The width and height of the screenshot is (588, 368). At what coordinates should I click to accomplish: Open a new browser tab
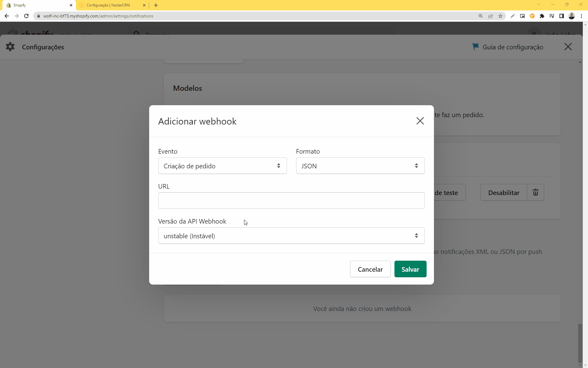156,5
